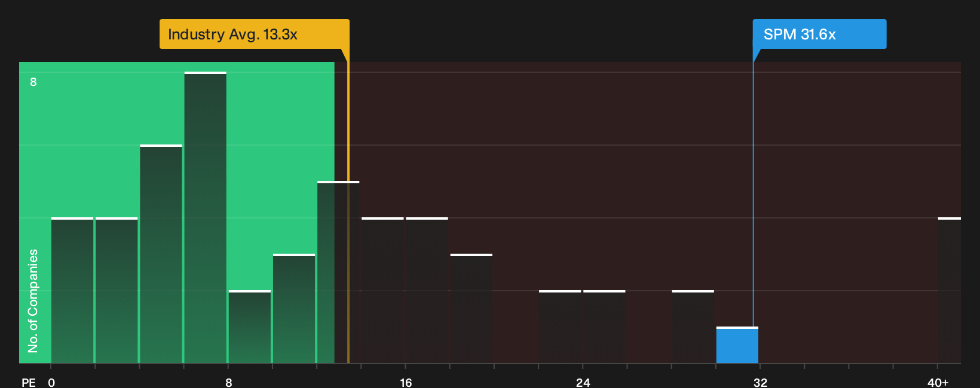
Task: Click the SPM 31.6x label
Action: 819,34
